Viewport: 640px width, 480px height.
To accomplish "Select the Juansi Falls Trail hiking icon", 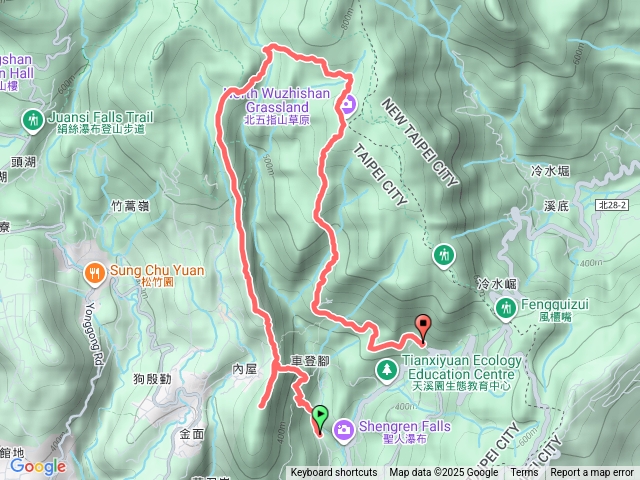I will point(33,121).
